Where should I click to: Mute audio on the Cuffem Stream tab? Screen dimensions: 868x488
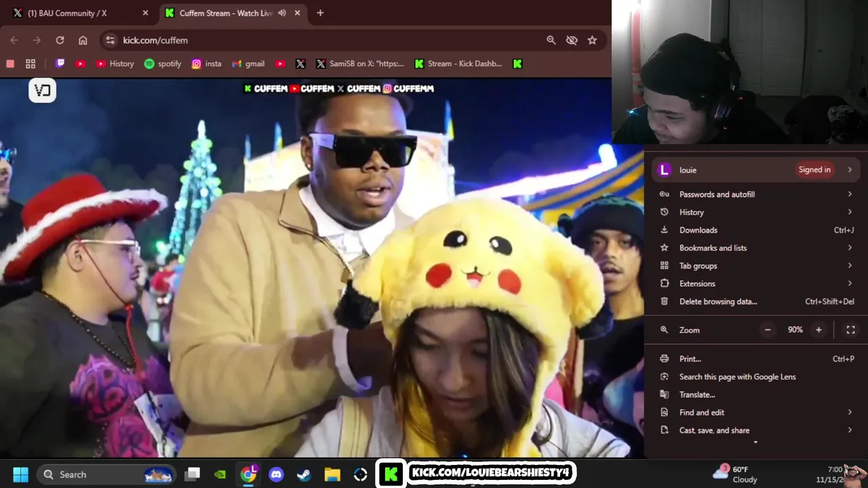pyautogui.click(x=282, y=13)
